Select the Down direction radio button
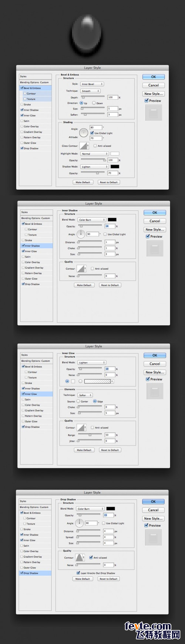Image resolution: width=185 pixels, height=644 pixels. (94, 103)
